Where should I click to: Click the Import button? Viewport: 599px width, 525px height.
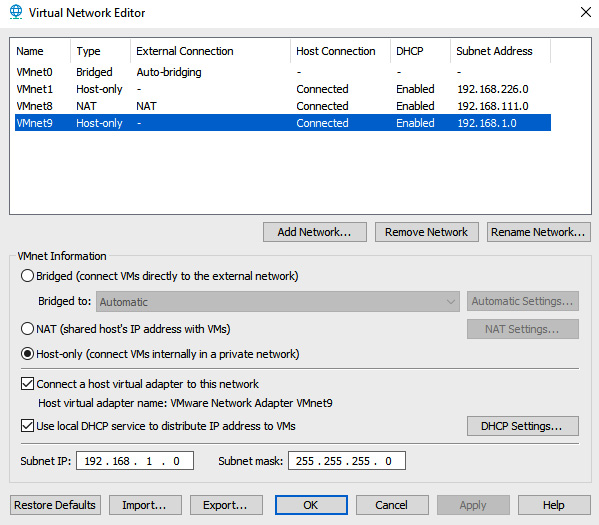pos(145,505)
